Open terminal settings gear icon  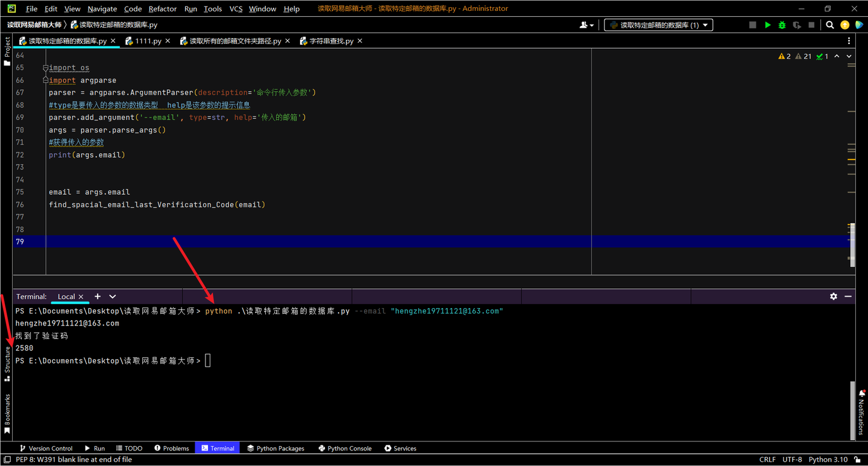(834, 297)
